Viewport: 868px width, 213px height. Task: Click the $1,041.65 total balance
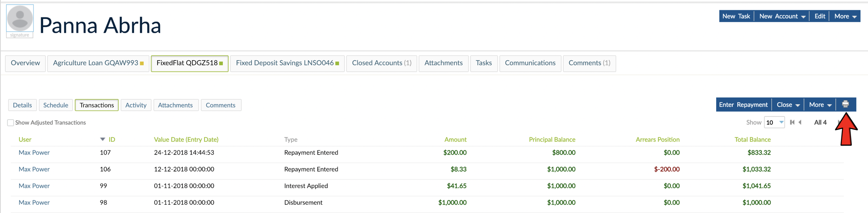(x=756, y=186)
